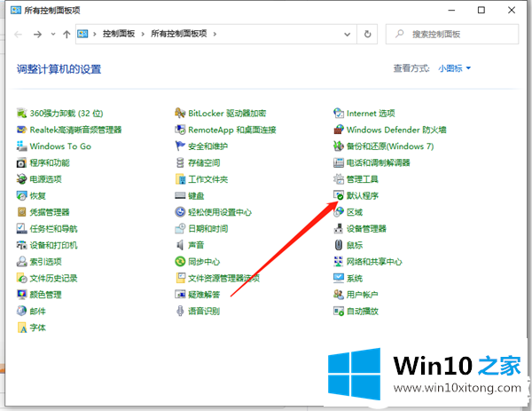Open 备份和还原(Windows 7) link
This screenshot has width=532, height=411.
(390, 146)
